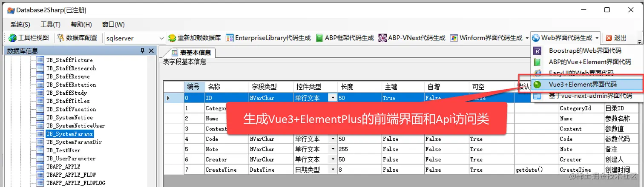Viewport: 644px width, 187px height.
Task: Open the 工具栏视图 toolbar button
Action: (29, 38)
